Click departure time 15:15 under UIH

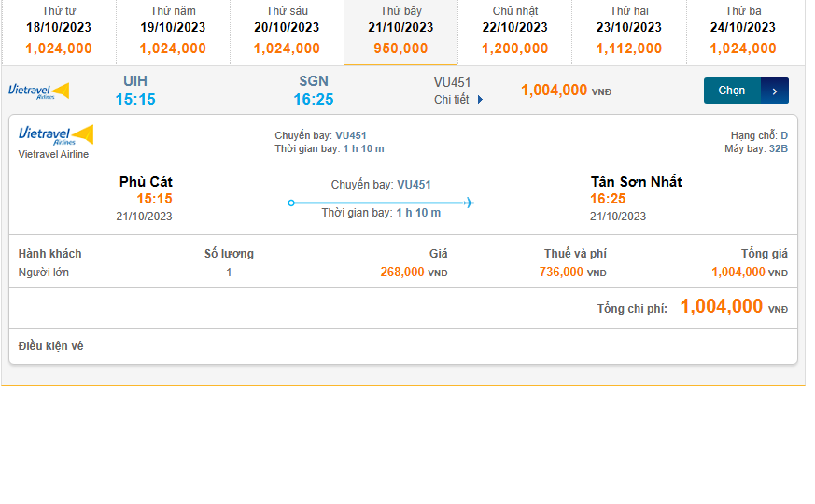coord(135,99)
